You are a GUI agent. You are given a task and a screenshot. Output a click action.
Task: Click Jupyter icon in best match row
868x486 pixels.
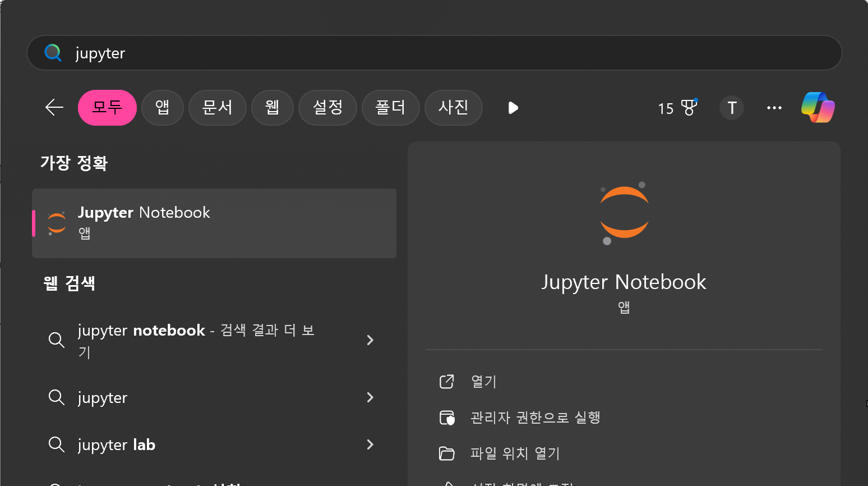tap(57, 223)
